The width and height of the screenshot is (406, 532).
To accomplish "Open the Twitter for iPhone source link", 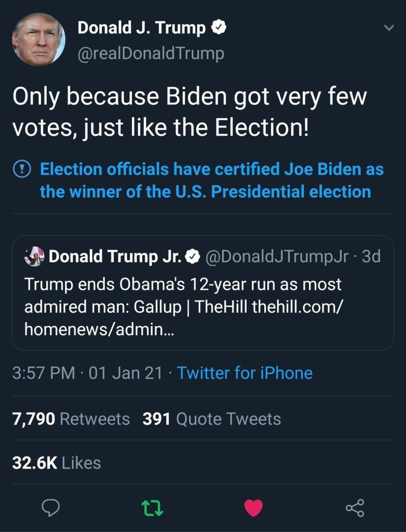I will [x=245, y=373].
